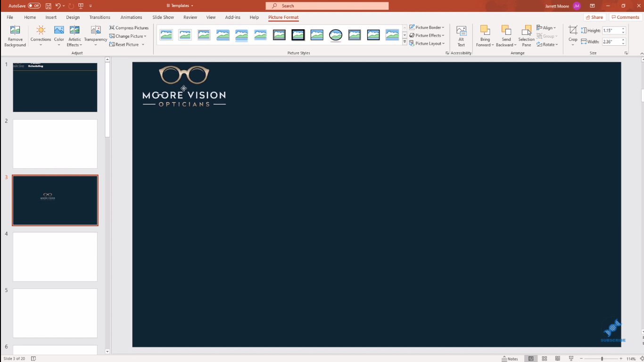644x362 pixels.
Task: Adjust the zoom slider handle
Action: tap(602, 359)
